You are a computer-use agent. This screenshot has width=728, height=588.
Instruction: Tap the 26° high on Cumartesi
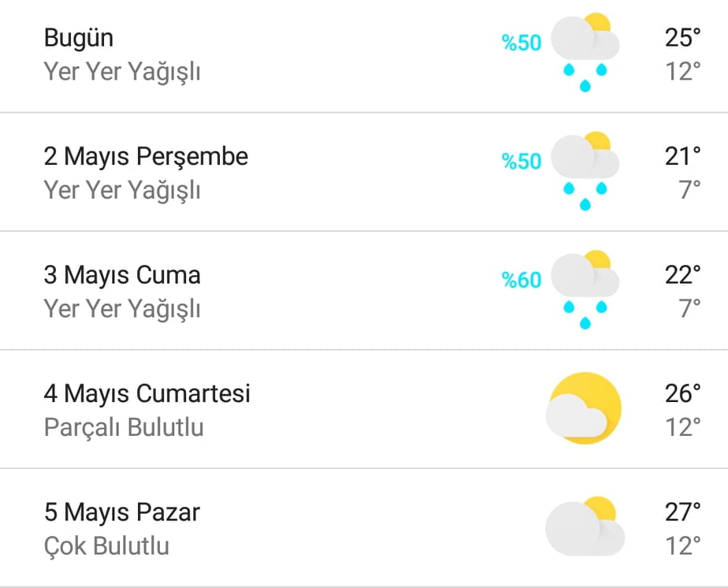[682, 393]
